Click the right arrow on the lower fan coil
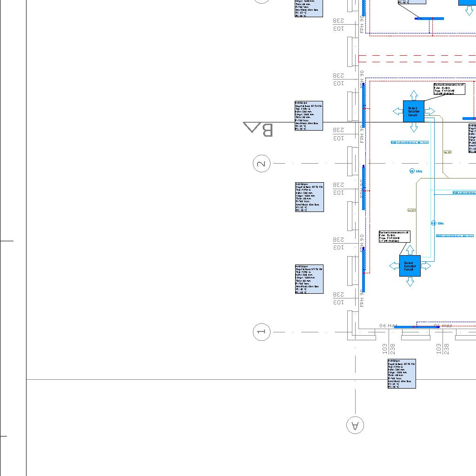 point(425,266)
